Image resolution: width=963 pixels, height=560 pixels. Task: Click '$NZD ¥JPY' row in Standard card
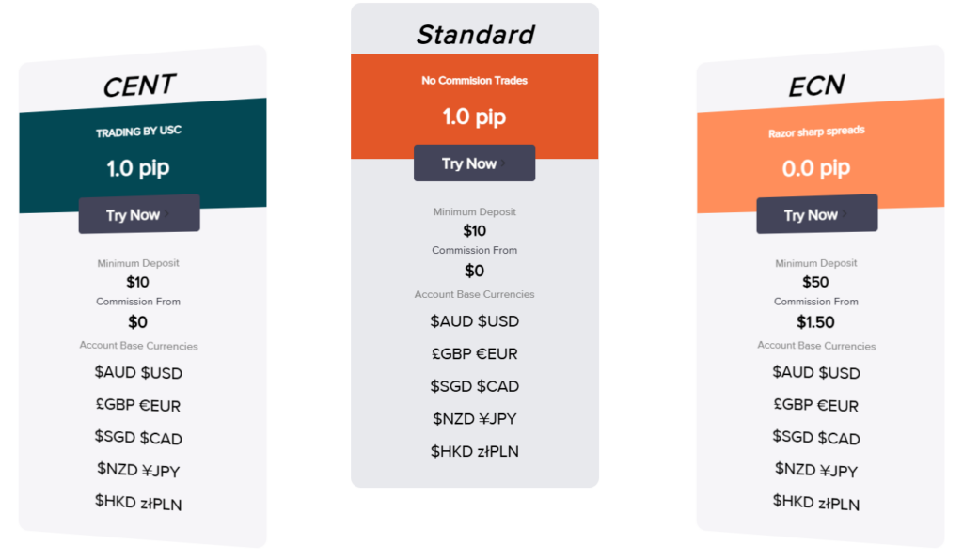pyautogui.click(x=474, y=419)
